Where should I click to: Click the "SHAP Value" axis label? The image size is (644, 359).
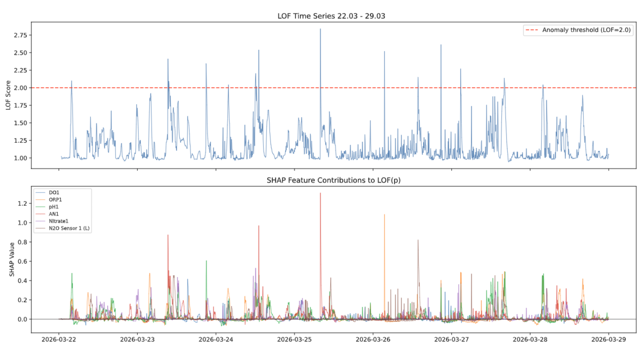(13, 260)
